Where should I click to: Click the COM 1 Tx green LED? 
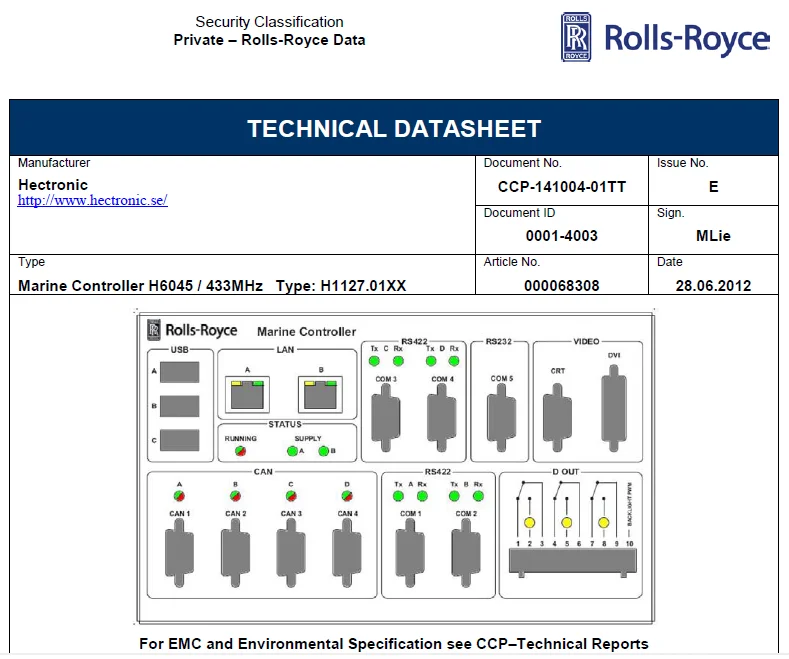click(398, 496)
